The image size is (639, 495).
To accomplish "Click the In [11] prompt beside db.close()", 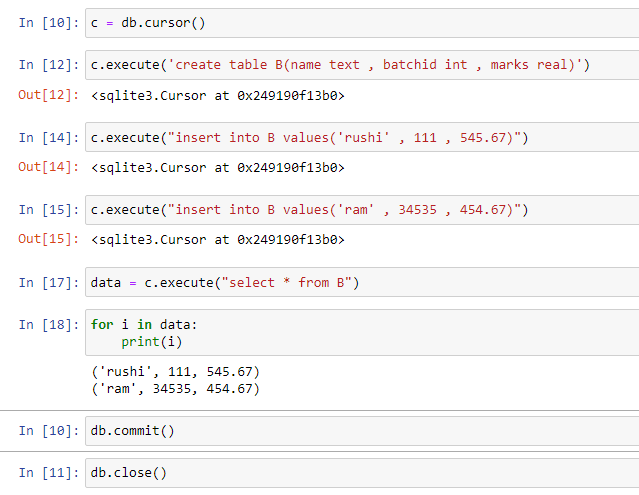I will click(x=49, y=473).
